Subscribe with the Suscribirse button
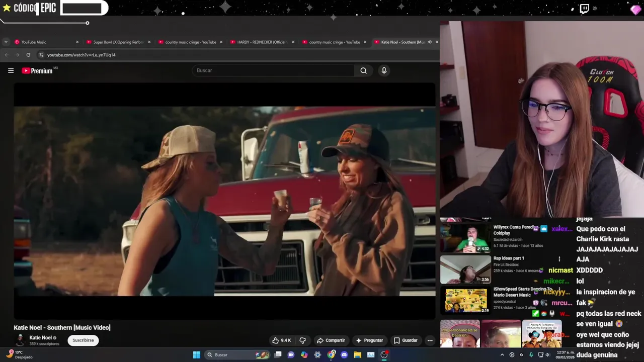The width and height of the screenshot is (644, 362). coord(83,340)
